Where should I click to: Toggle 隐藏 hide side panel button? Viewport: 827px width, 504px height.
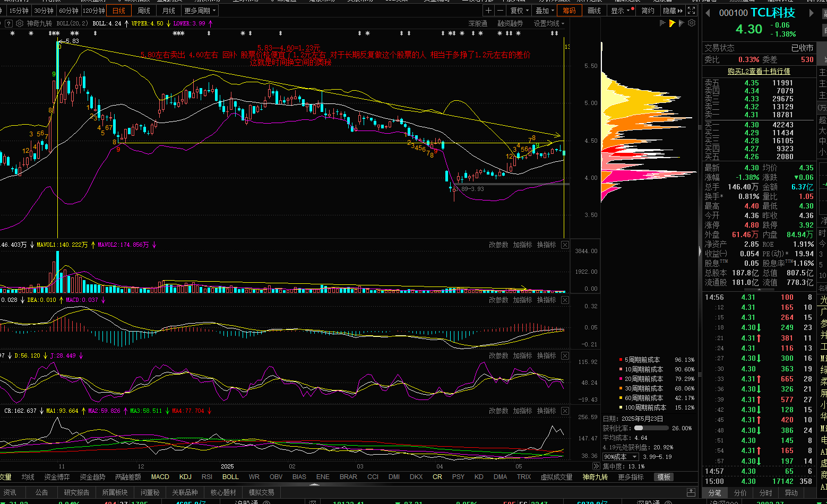(673, 11)
